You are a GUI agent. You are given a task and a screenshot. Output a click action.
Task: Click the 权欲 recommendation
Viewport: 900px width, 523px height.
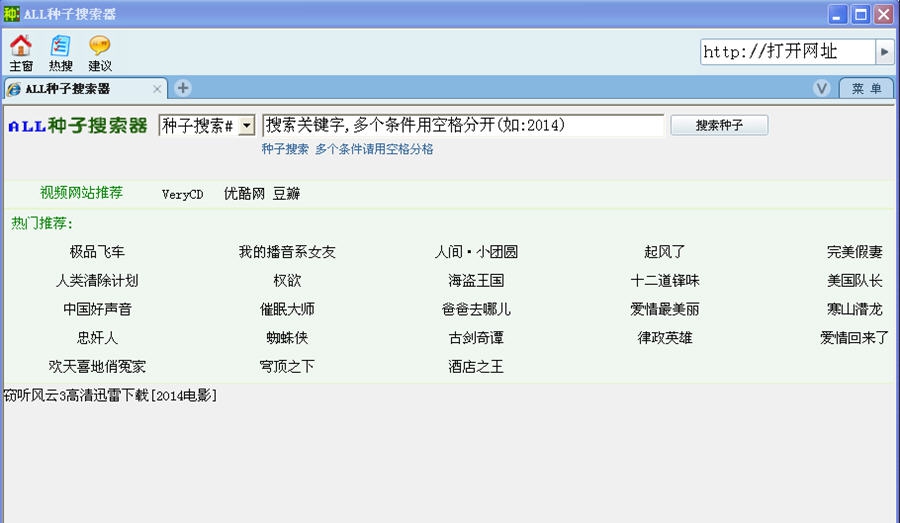pos(287,280)
